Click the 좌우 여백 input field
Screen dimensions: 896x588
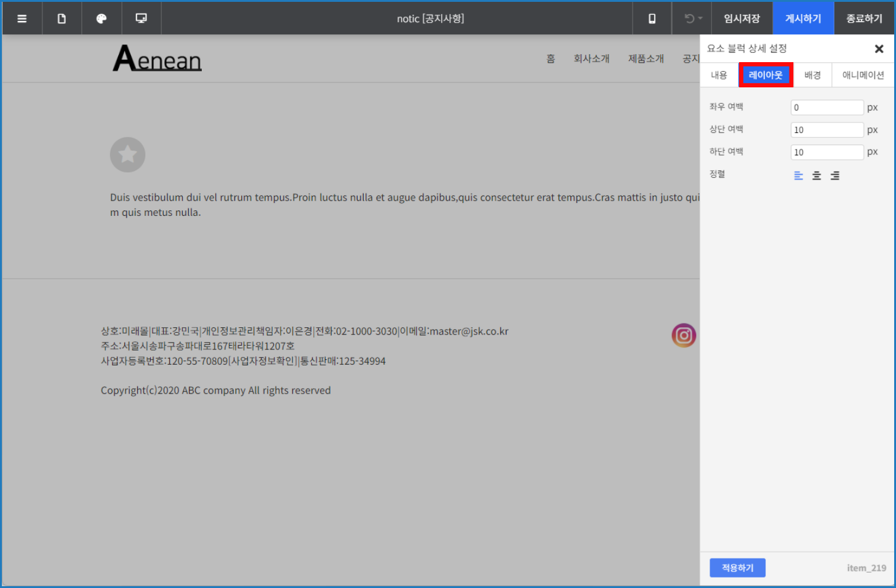pyautogui.click(x=826, y=108)
